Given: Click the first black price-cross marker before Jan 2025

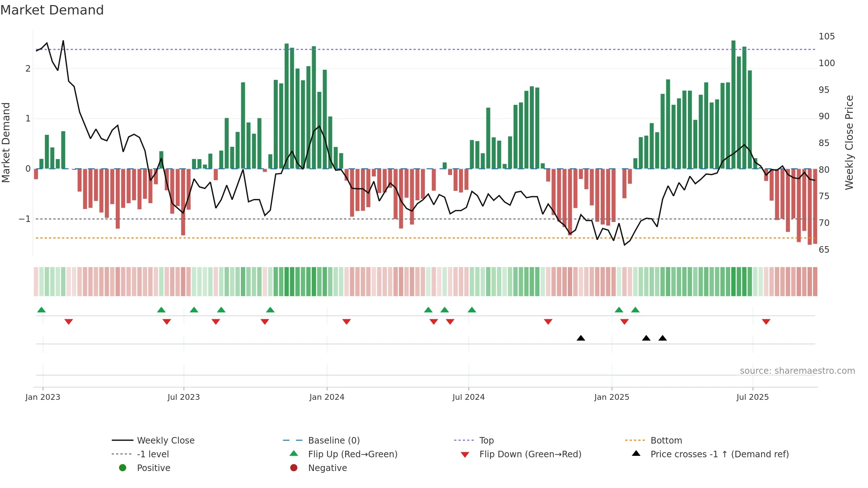Looking at the screenshot, I should (x=581, y=338).
